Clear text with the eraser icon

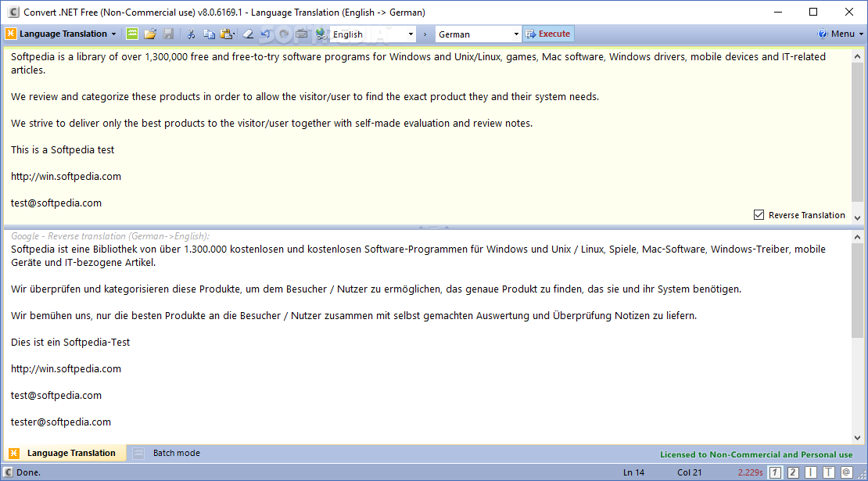248,34
